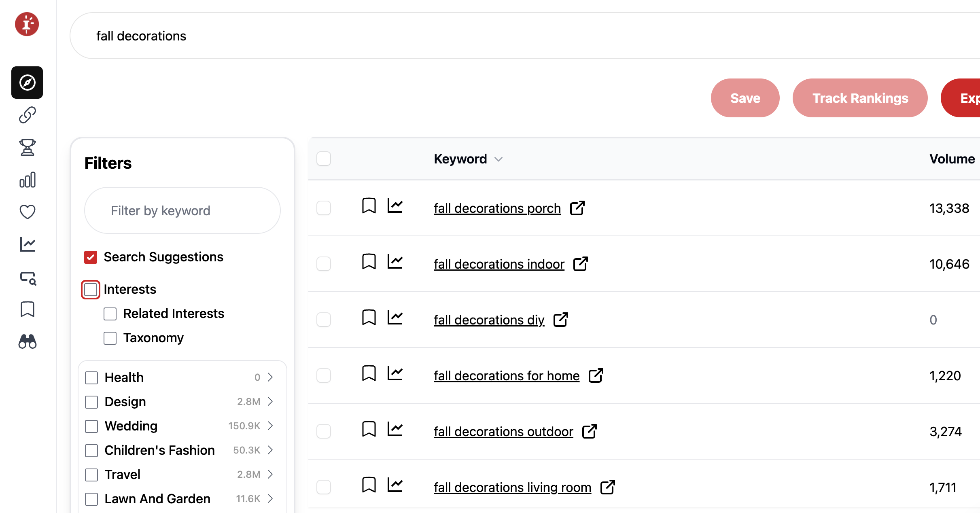Image resolution: width=980 pixels, height=513 pixels.
Task: Tick the row checkbox for fall decorations porch
Action: coord(324,208)
